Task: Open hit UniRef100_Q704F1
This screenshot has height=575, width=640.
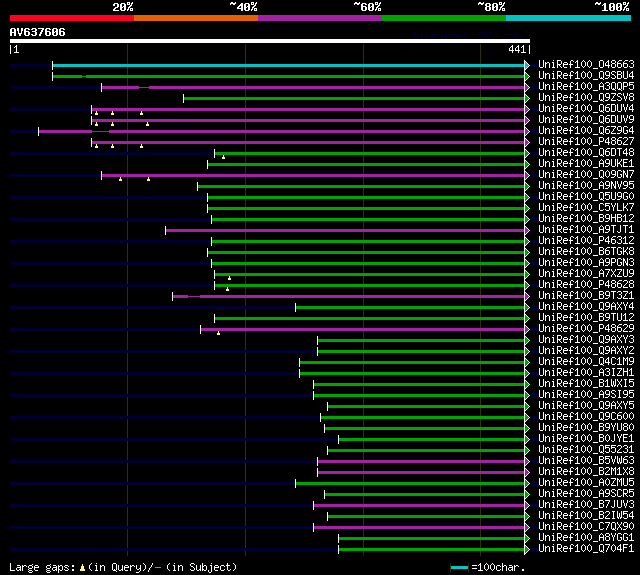Action: point(586,549)
